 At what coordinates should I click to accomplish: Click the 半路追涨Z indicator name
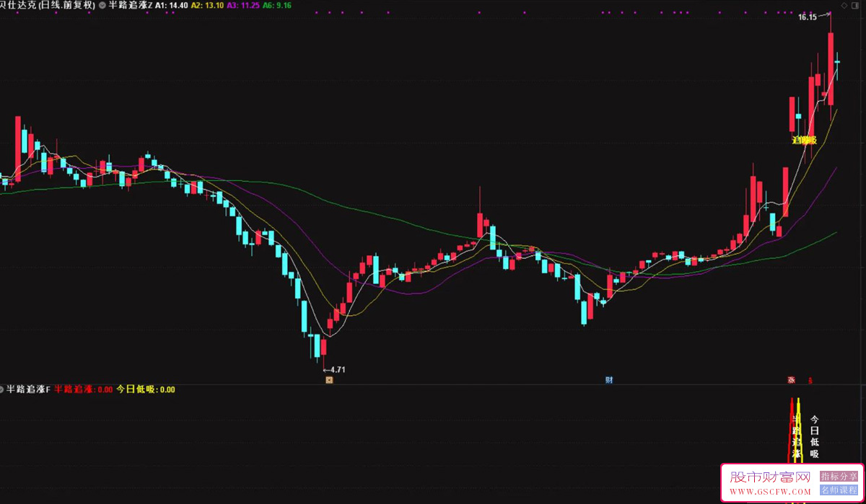[130, 5]
